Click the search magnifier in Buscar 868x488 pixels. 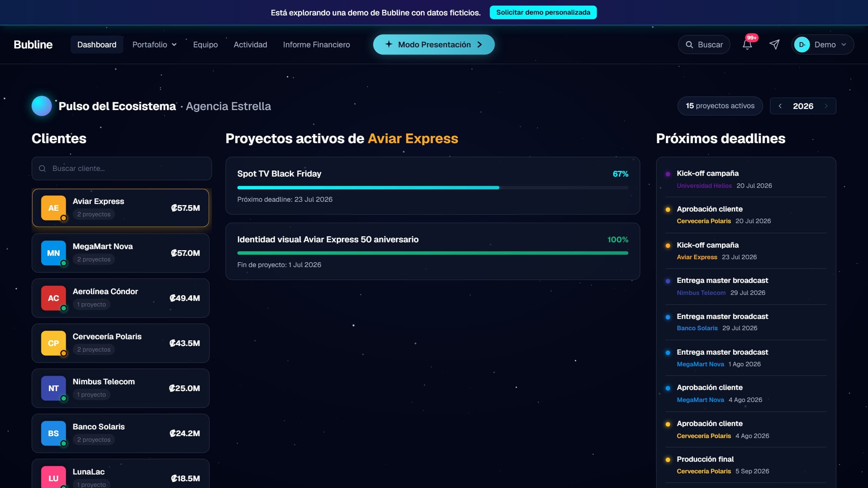pyautogui.click(x=689, y=45)
